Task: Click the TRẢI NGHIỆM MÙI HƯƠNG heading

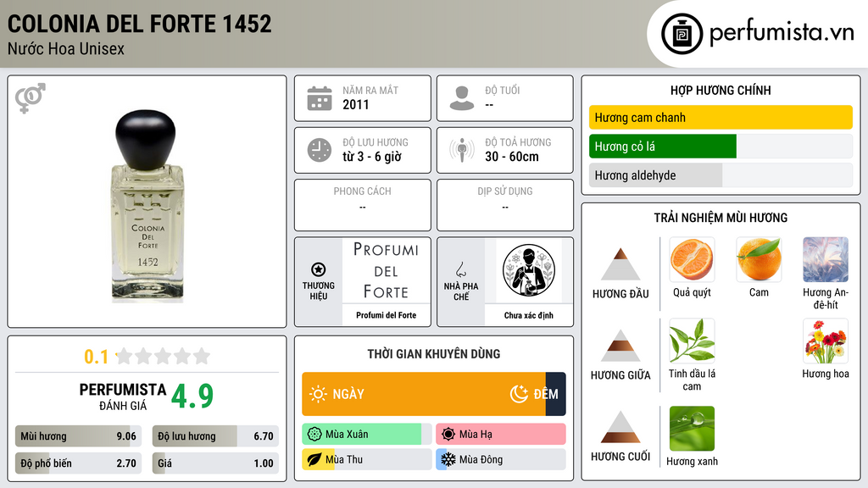Action: pos(721,218)
